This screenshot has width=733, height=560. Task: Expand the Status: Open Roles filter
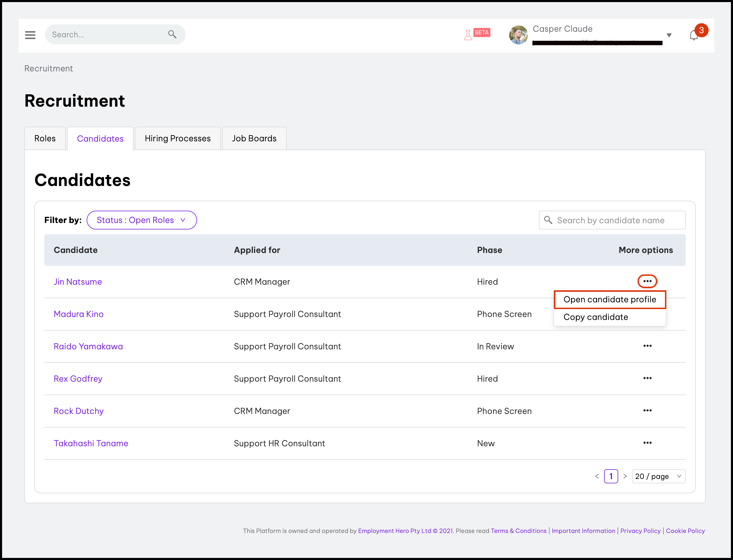(x=141, y=220)
